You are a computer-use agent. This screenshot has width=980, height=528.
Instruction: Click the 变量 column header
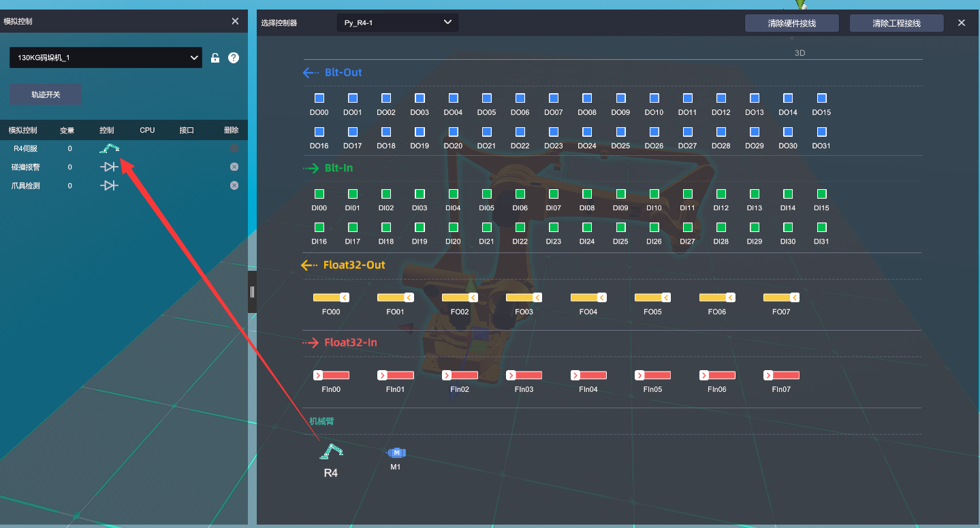click(67, 130)
